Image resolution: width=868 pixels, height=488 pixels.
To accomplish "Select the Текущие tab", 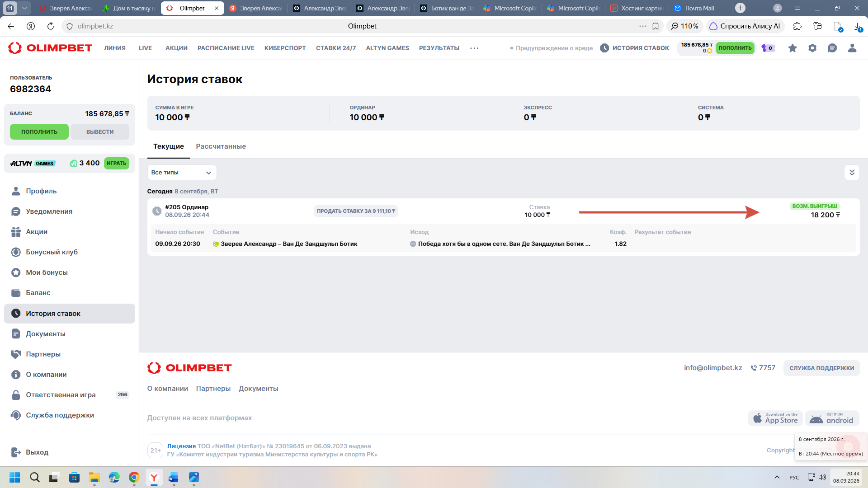I will click(168, 146).
